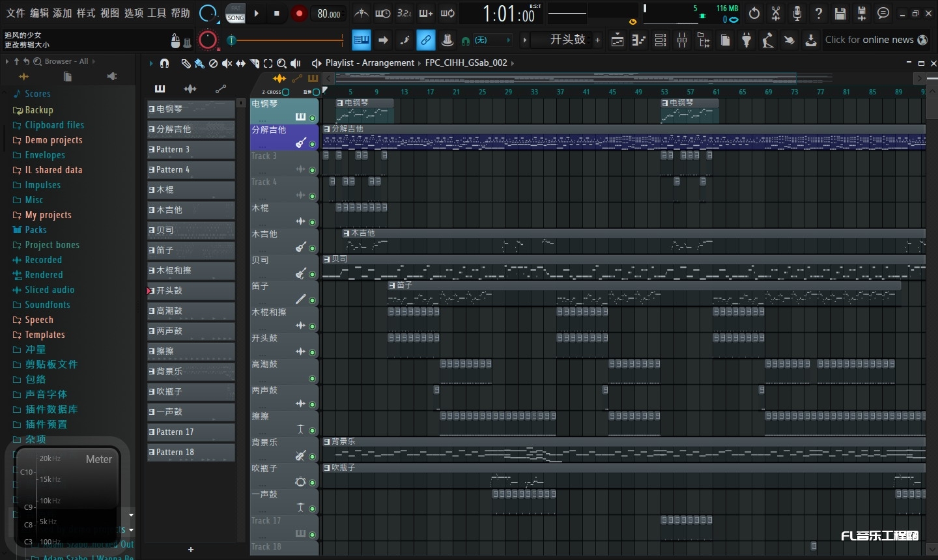This screenshot has height=560, width=938.
Task: Open the 选项 menu
Action: pos(134,13)
